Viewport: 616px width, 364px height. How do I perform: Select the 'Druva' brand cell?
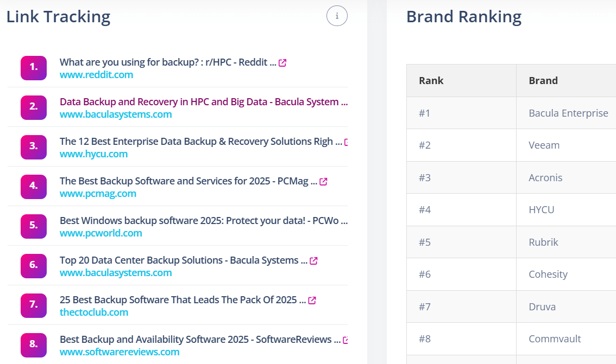[566, 306]
